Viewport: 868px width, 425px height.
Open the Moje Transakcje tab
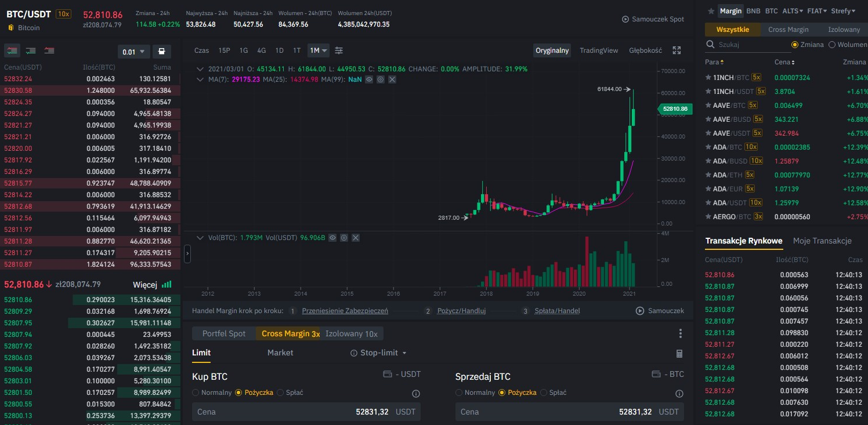[x=822, y=241]
